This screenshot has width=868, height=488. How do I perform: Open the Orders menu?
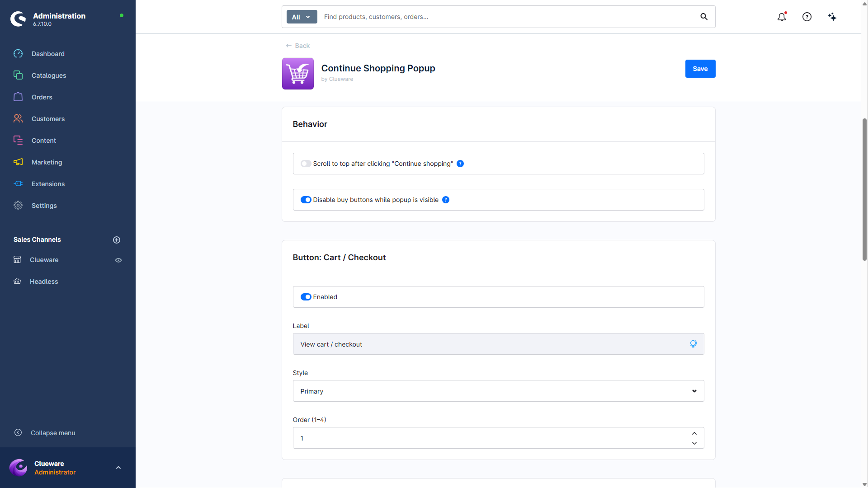click(42, 97)
